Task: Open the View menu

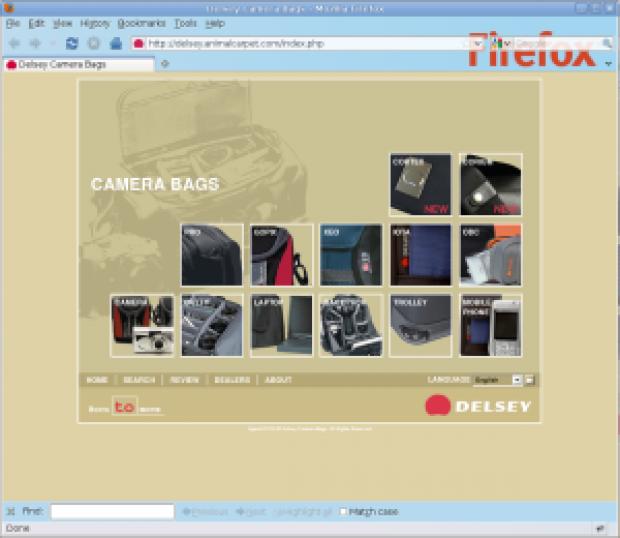Action: pos(62,23)
